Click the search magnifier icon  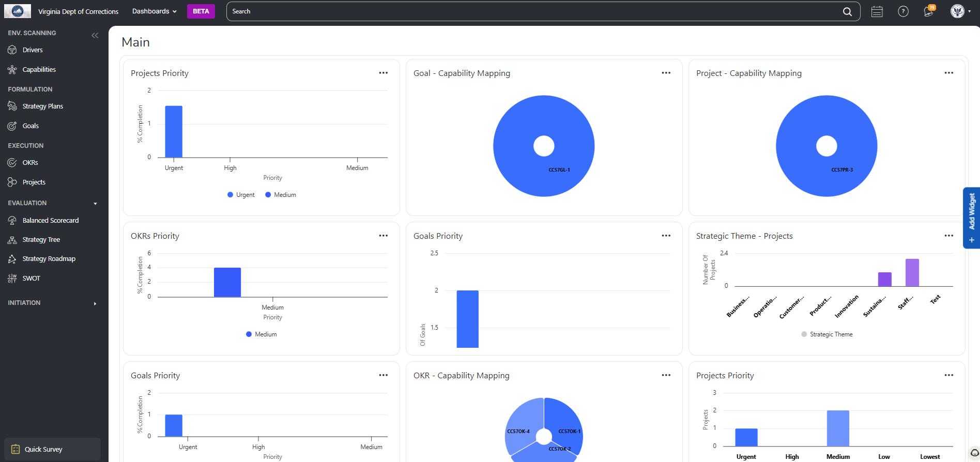pyautogui.click(x=847, y=11)
